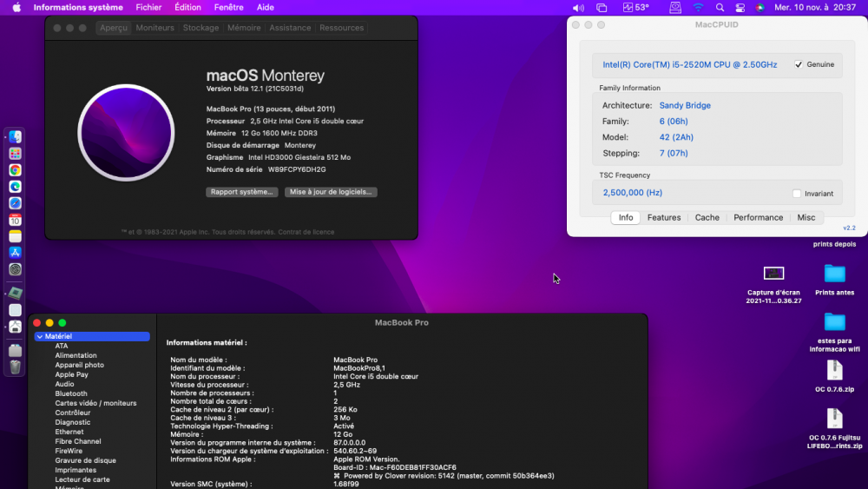This screenshot has width=868, height=489.
Task: Switch to the Misc tab in MacCPUID
Action: coord(806,218)
